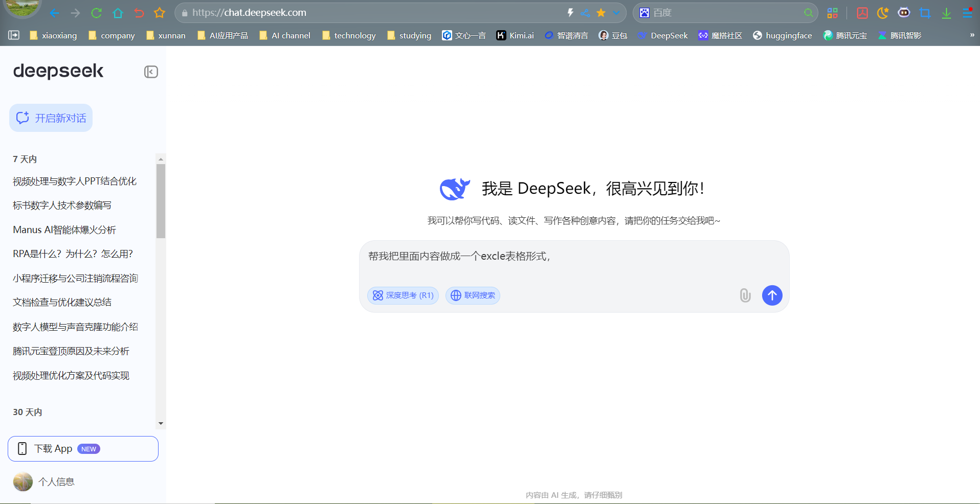Open the huggingface bookmark
Image resolution: width=980 pixels, height=504 pixels.
coord(783,35)
